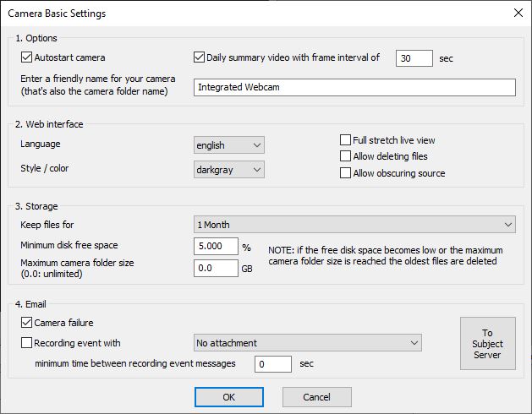Viewport: 532px width, 414px height.
Task: Tick the Allow obscuring source checkbox
Action: 345,173
